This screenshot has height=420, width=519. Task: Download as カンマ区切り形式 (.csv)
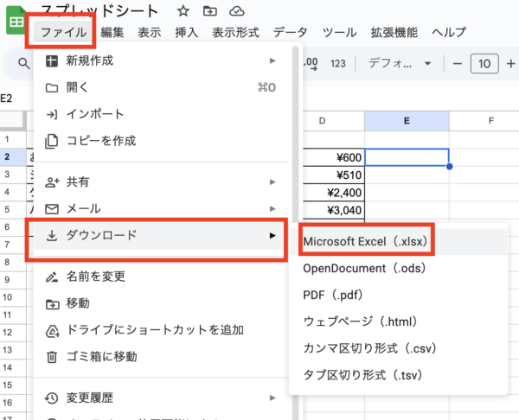coord(398,348)
